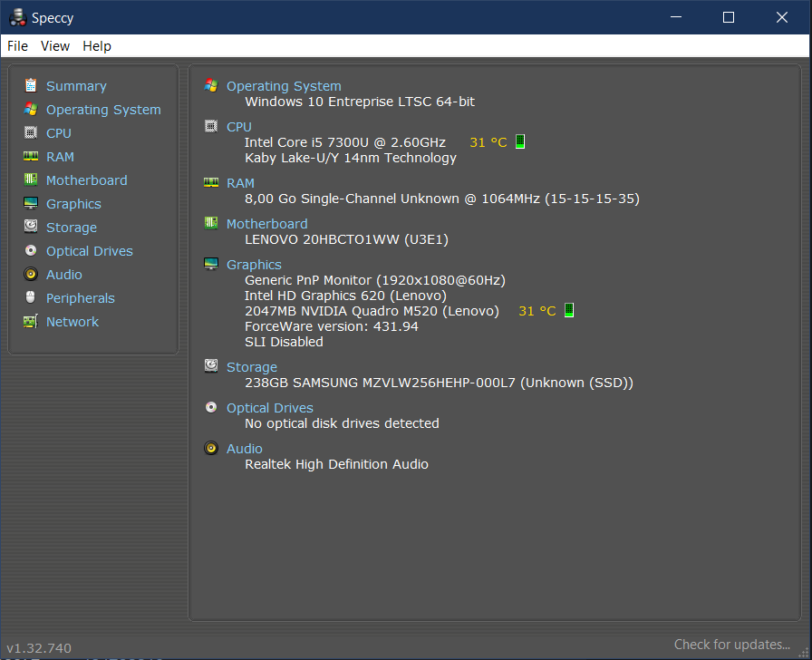Click the Generic PnP Monitor text

[375, 280]
